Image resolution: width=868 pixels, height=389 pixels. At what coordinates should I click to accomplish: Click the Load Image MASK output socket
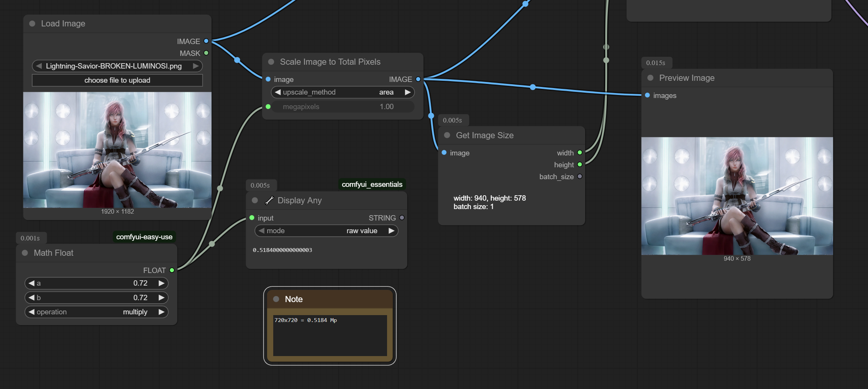206,53
